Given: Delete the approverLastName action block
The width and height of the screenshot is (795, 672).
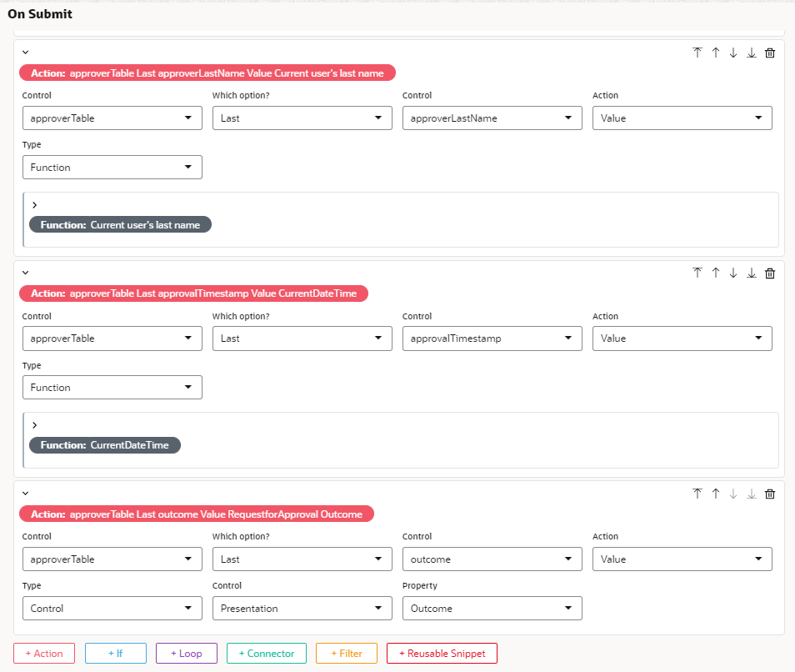Looking at the screenshot, I should point(769,52).
